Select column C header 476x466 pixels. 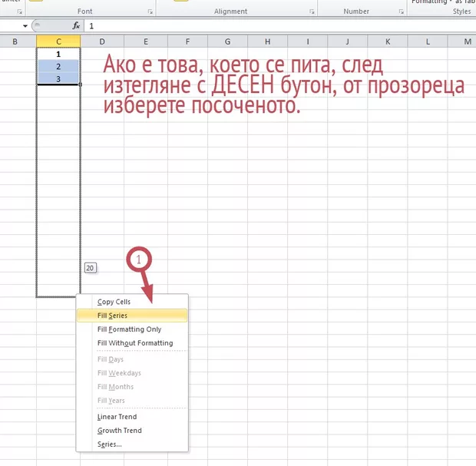click(x=58, y=40)
